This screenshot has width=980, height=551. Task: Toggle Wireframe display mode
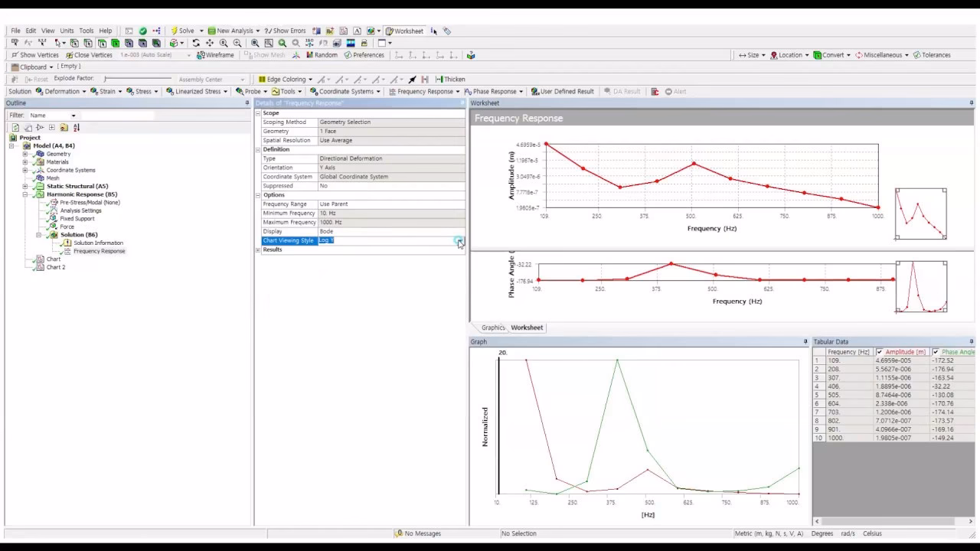215,55
